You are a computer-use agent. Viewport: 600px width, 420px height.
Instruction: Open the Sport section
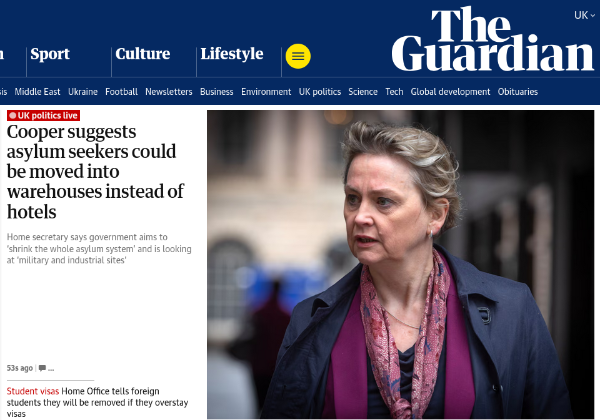(50, 54)
